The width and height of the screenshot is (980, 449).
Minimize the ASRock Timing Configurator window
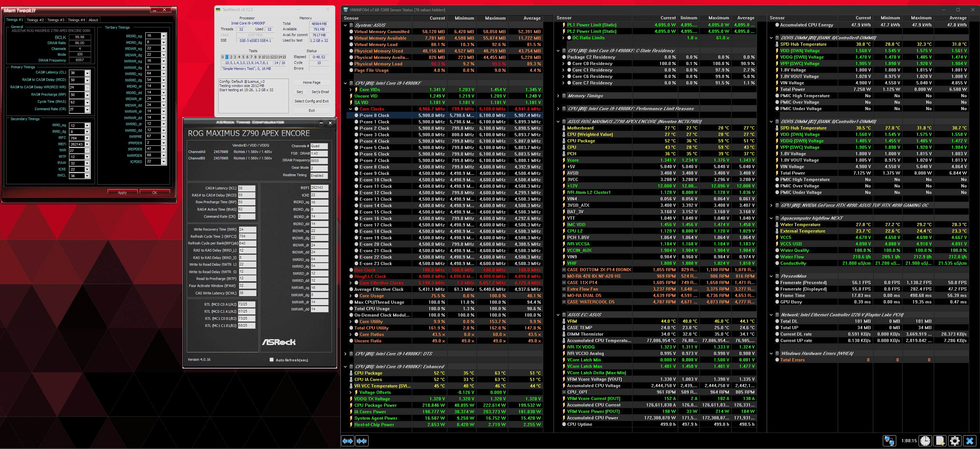(321, 122)
